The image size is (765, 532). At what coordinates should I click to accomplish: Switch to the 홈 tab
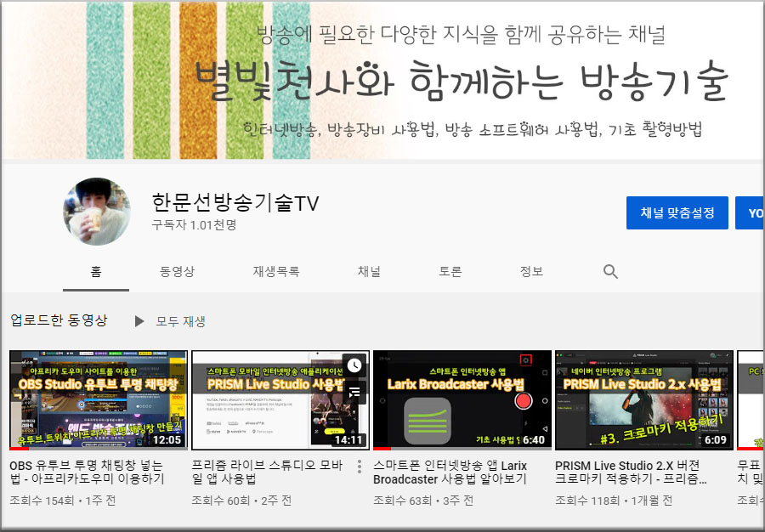(x=96, y=272)
